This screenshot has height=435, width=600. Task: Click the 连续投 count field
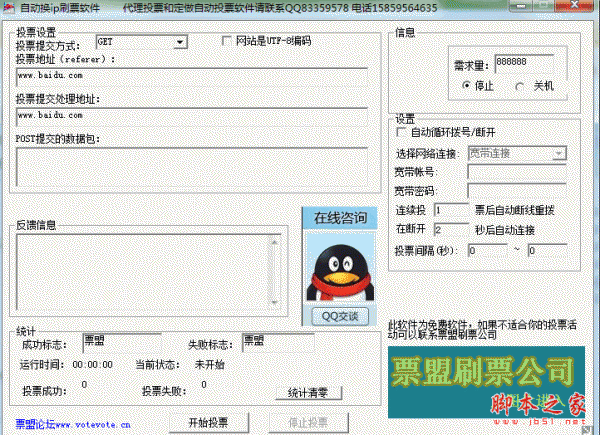click(x=452, y=210)
